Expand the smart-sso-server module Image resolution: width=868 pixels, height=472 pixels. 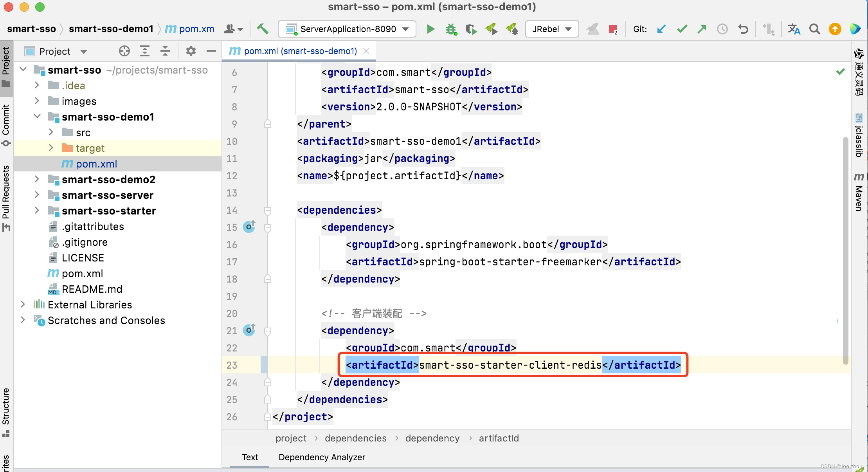(37, 195)
